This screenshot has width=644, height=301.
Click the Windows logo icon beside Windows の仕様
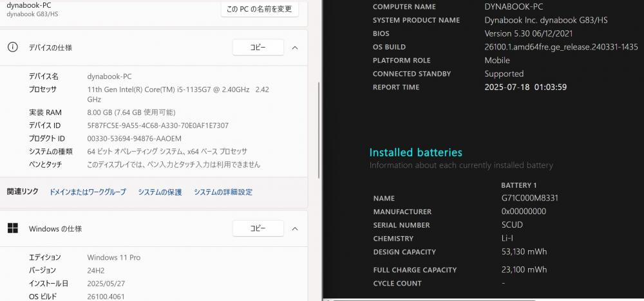pos(13,228)
